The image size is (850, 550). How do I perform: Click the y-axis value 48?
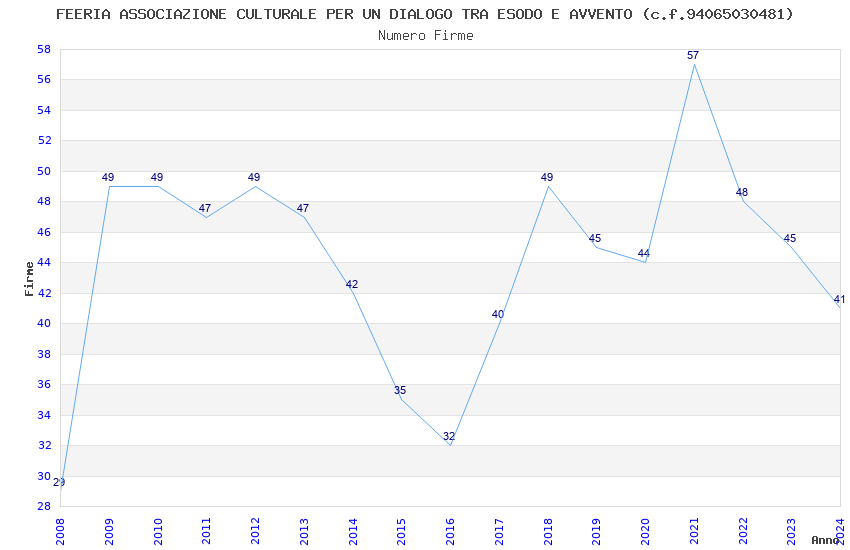(x=44, y=202)
